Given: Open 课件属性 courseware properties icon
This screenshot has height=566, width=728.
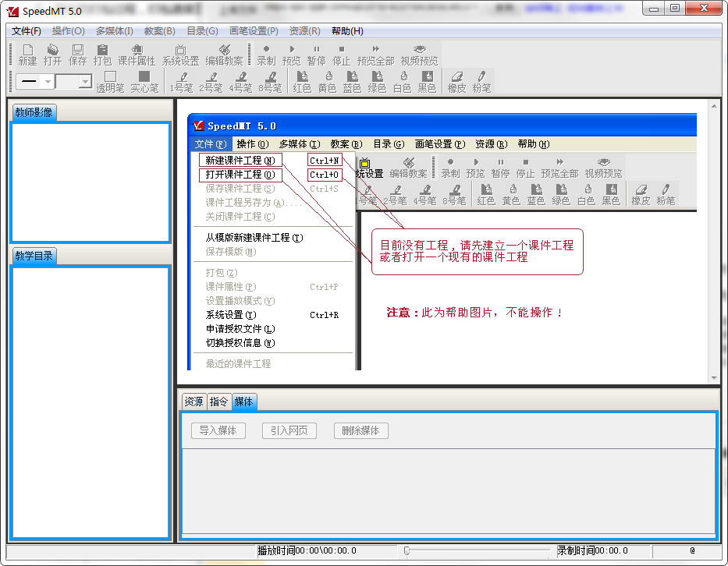Looking at the screenshot, I should pyautogui.click(x=137, y=55).
